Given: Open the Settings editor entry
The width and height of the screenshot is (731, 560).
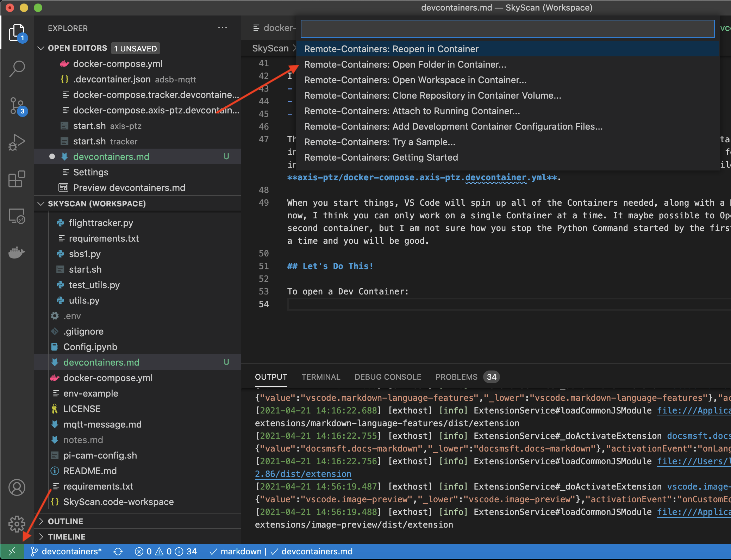Looking at the screenshot, I should [137, 172].
